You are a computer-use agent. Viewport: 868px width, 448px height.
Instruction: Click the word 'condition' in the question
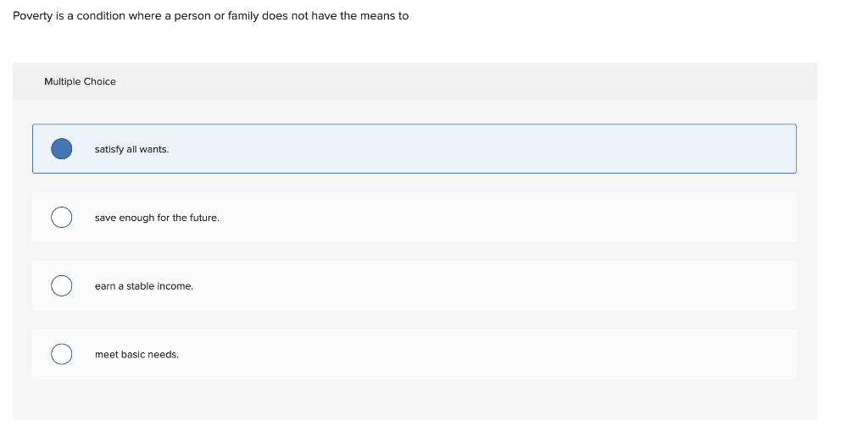(101, 16)
